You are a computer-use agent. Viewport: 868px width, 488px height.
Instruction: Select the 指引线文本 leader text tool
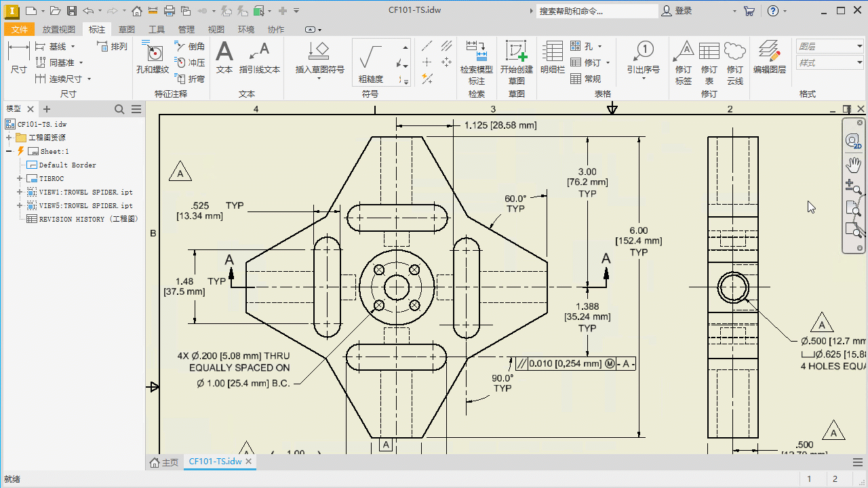(x=260, y=58)
